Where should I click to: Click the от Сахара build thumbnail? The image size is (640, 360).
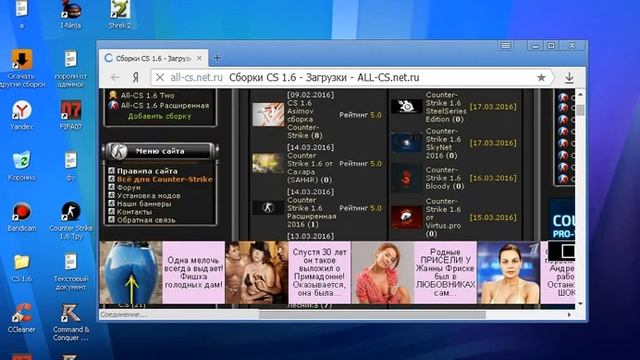coord(268,163)
